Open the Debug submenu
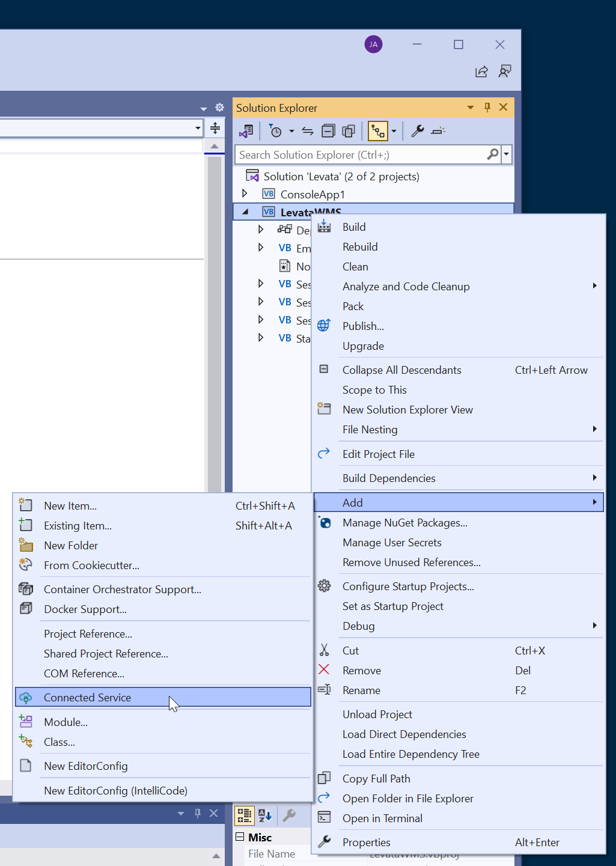Viewport: 616px width, 866px height. click(459, 626)
